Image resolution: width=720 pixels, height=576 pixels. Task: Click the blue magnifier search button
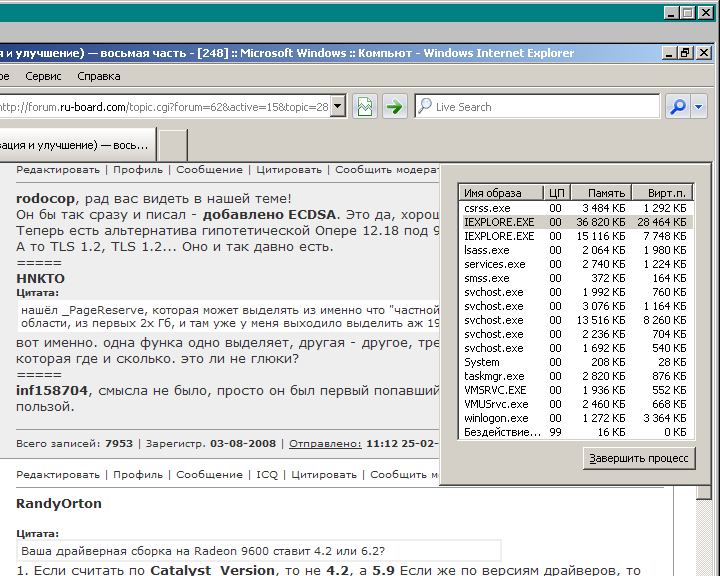[678, 107]
